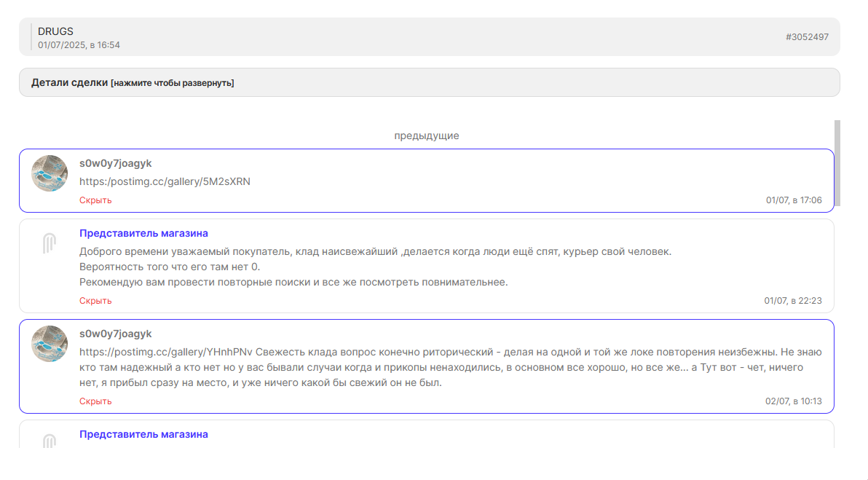
Task: Hide the 02/07 10:13 message with Скрыть
Action: pos(95,401)
